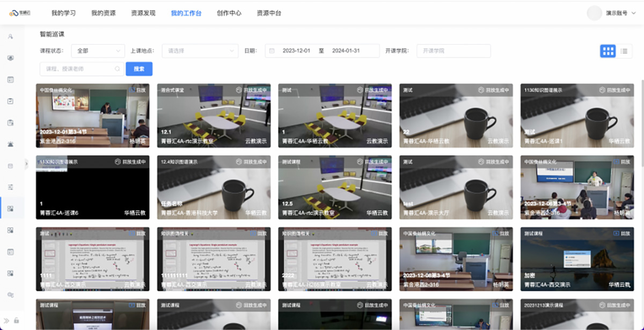Click the document icon fifth in sidebar

click(x=10, y=123)
